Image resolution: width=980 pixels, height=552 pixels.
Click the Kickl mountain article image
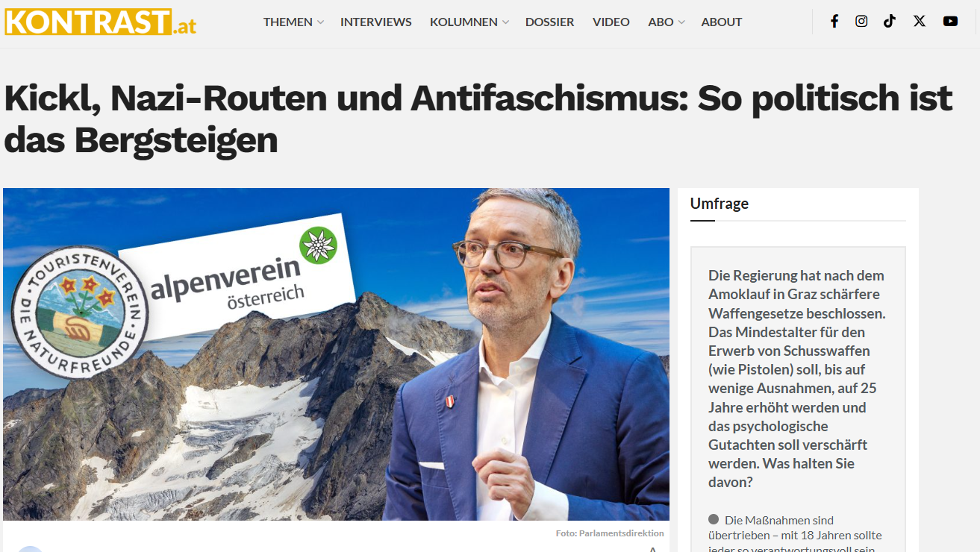(336, 354)
